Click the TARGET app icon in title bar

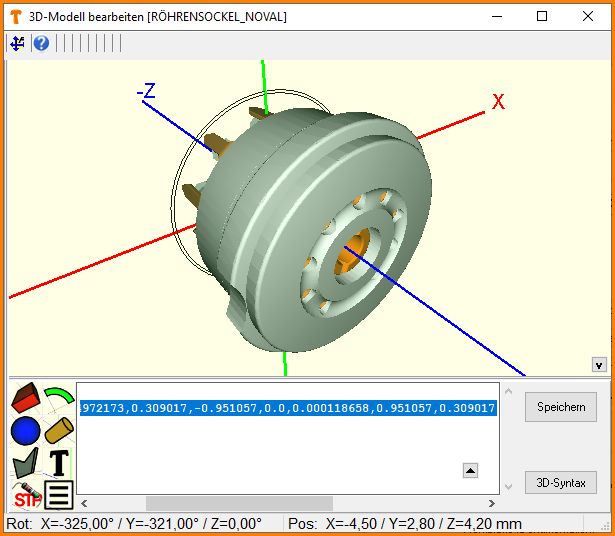coord(16,17)
